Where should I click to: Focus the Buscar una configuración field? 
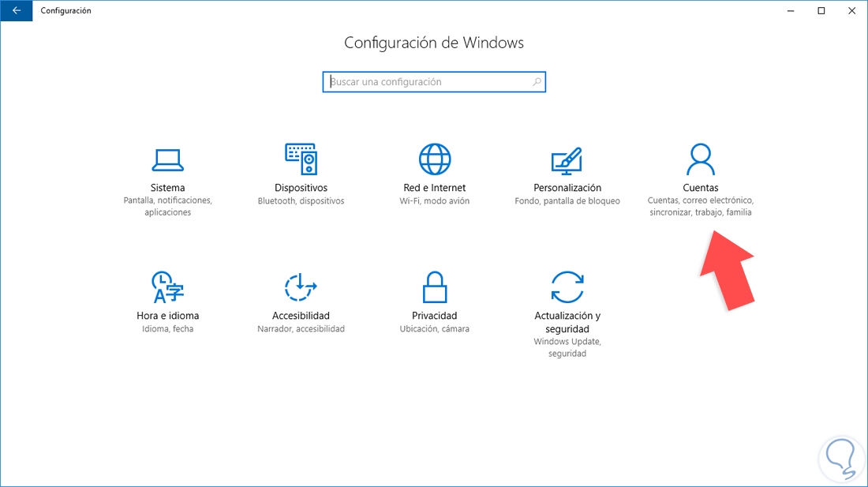point(434,82)
